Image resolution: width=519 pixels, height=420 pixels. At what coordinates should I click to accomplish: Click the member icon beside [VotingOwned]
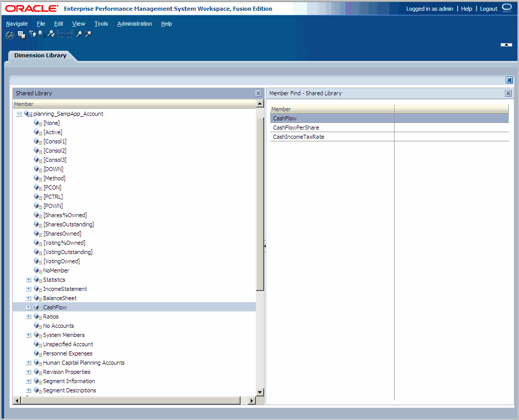[38, 261]
